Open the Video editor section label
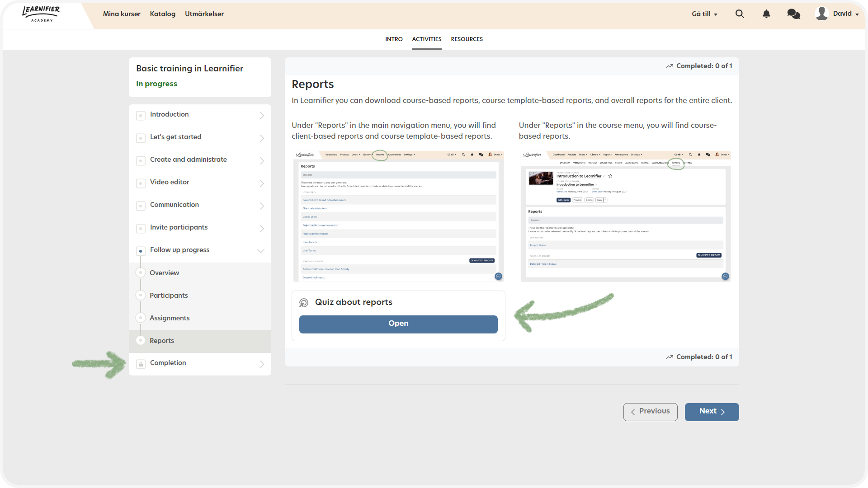The image size is (868, 488). [170, 182]
